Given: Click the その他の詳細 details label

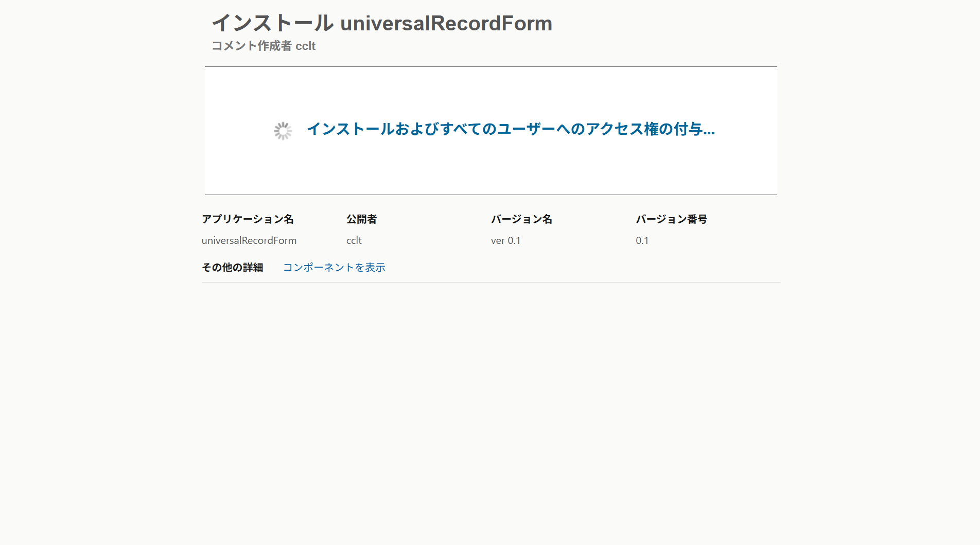Looking at the screenshot, I should pos(232,267).
